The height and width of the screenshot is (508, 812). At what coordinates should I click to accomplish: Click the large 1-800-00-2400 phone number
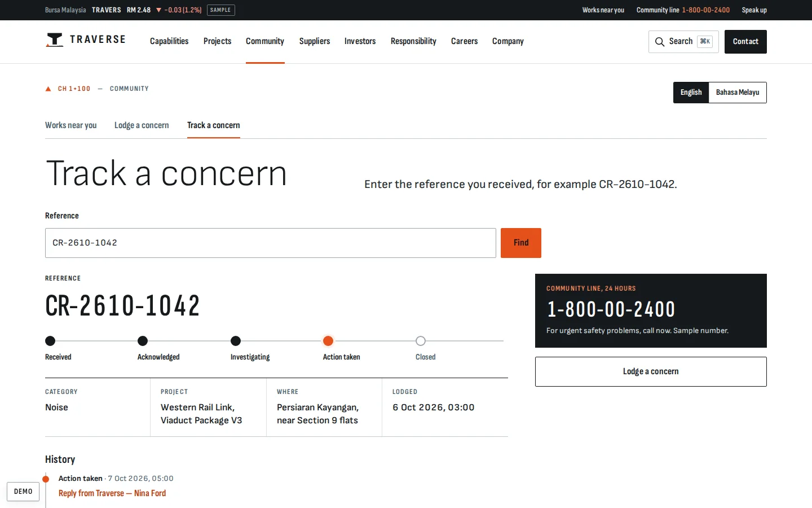pyautogui.click(x=611, y=309)
